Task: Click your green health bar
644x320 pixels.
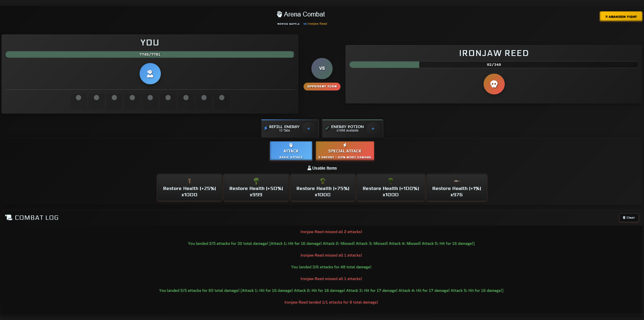Action: click(150, 54)
